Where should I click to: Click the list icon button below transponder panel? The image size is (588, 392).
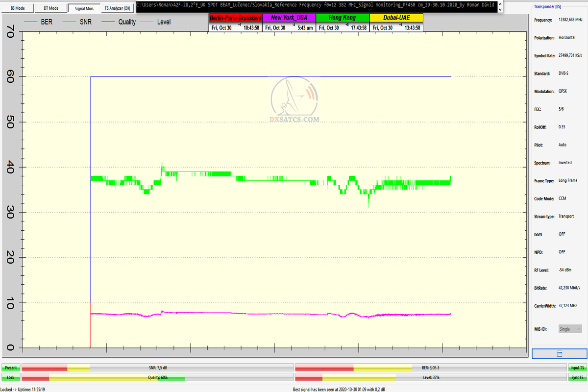tap(559, 354)
